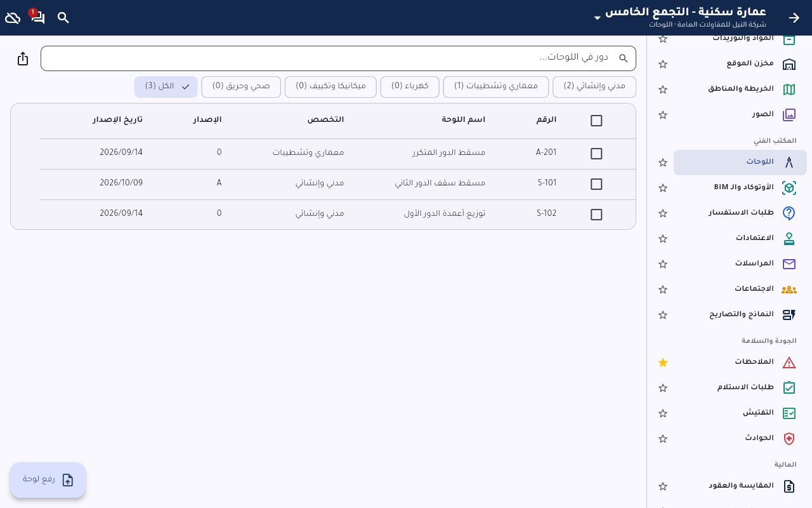This screenshot has height=508, width=812.
Task: Sort by تاريخ الإصدار column header
Action: (x=117, y=120)
